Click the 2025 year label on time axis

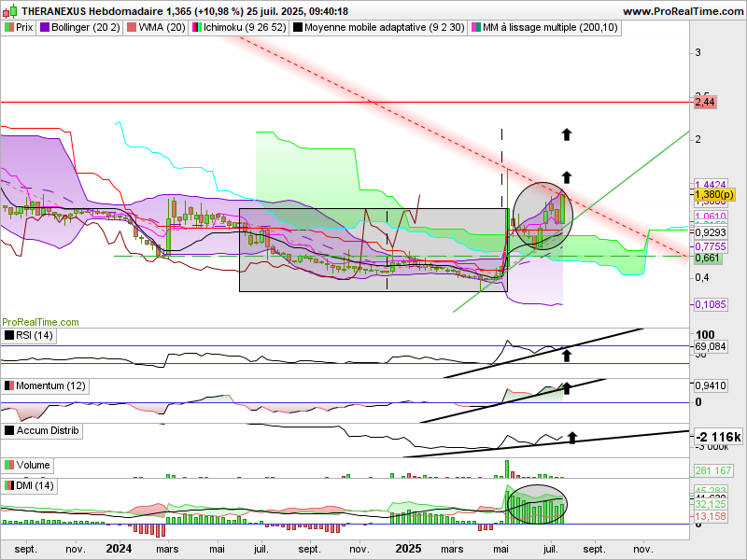tap(408, 549)
